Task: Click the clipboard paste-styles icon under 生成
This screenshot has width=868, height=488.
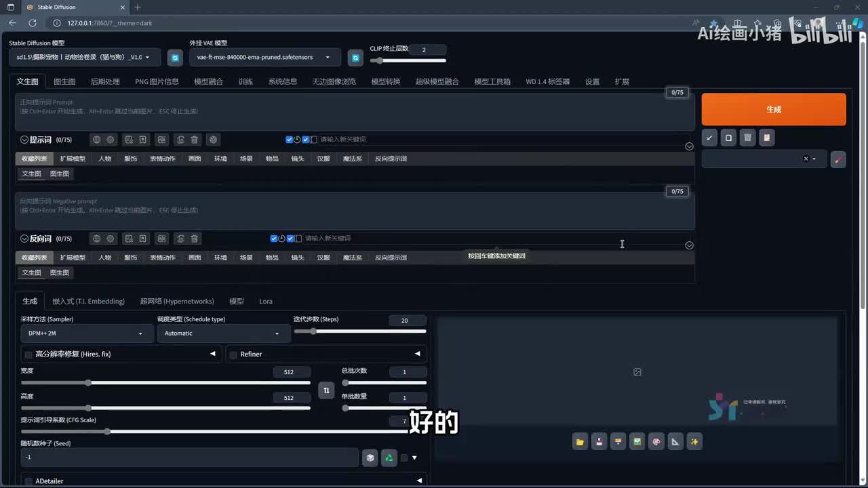Action: 766,138
